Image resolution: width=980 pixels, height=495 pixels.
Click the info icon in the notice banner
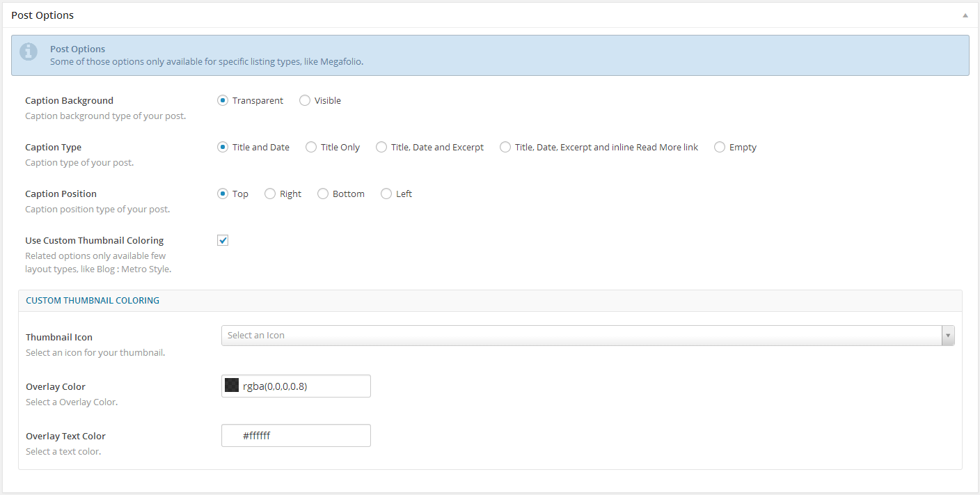(x=29, y=52)
